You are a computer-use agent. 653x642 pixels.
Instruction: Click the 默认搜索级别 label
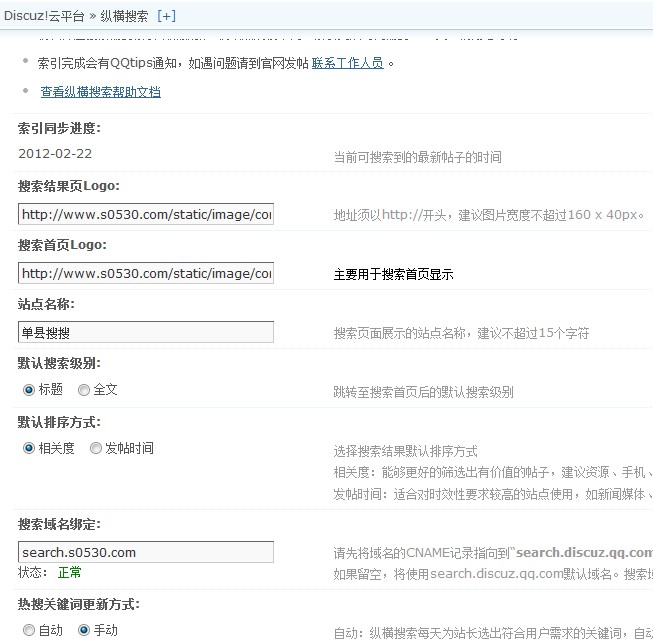pos(59,363)
